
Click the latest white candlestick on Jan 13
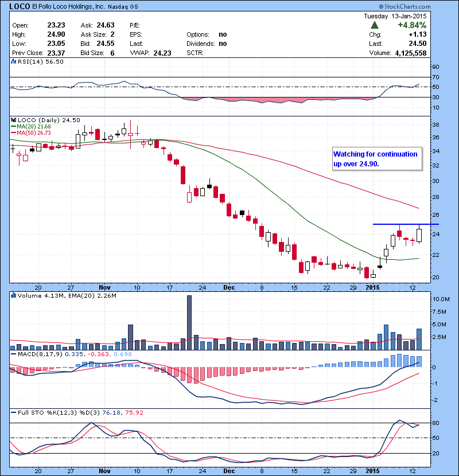coord(419,235)
